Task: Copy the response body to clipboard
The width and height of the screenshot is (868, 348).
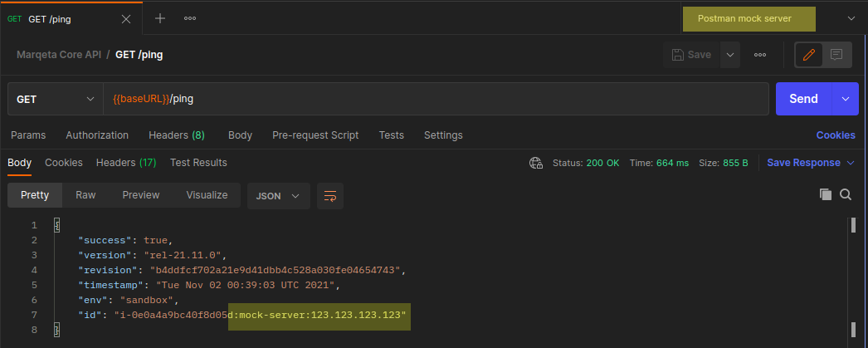Action: coord(826,194)
